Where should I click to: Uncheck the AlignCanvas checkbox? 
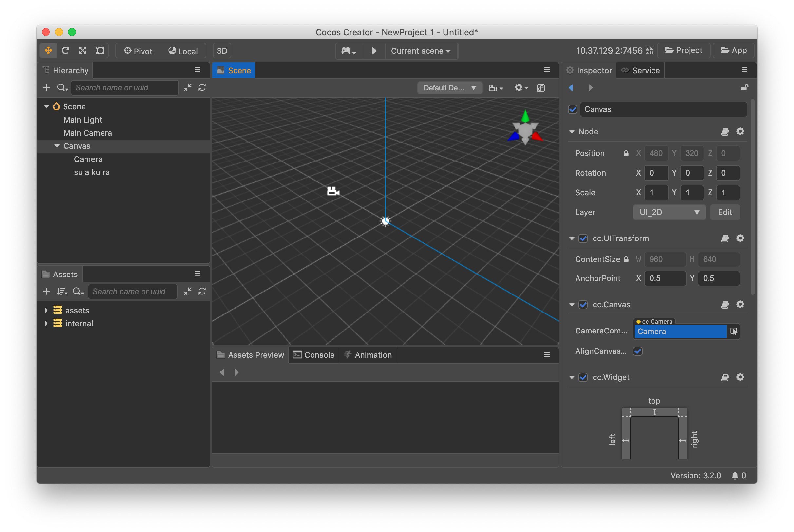[638, 351]
